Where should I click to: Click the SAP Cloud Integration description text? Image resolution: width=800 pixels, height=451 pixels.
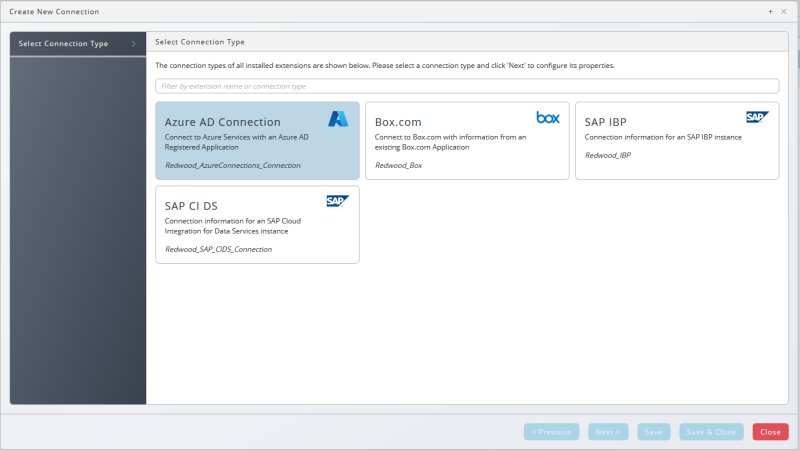pyautogui.click(x=233, y=226)
